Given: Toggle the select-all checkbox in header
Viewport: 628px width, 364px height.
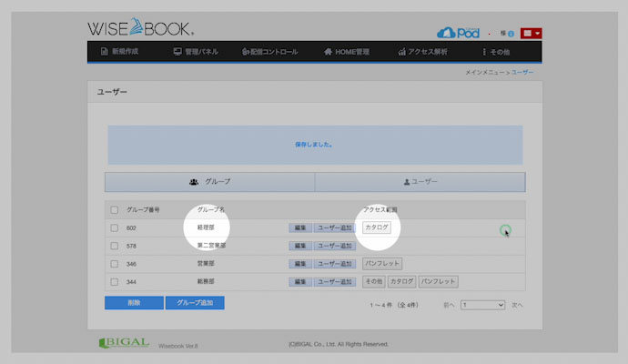Looking at the screenshot, I should pyautogui.click(x=114, y=210).
